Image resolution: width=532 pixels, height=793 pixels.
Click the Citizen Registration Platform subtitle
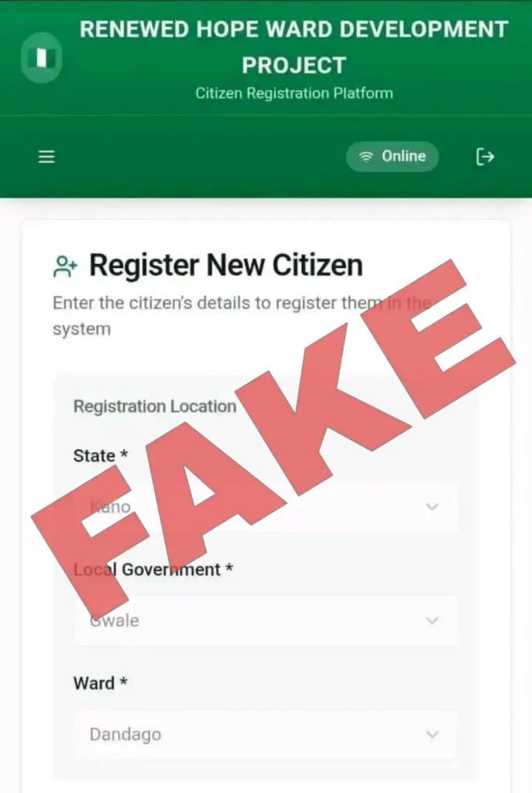[293, 94]
